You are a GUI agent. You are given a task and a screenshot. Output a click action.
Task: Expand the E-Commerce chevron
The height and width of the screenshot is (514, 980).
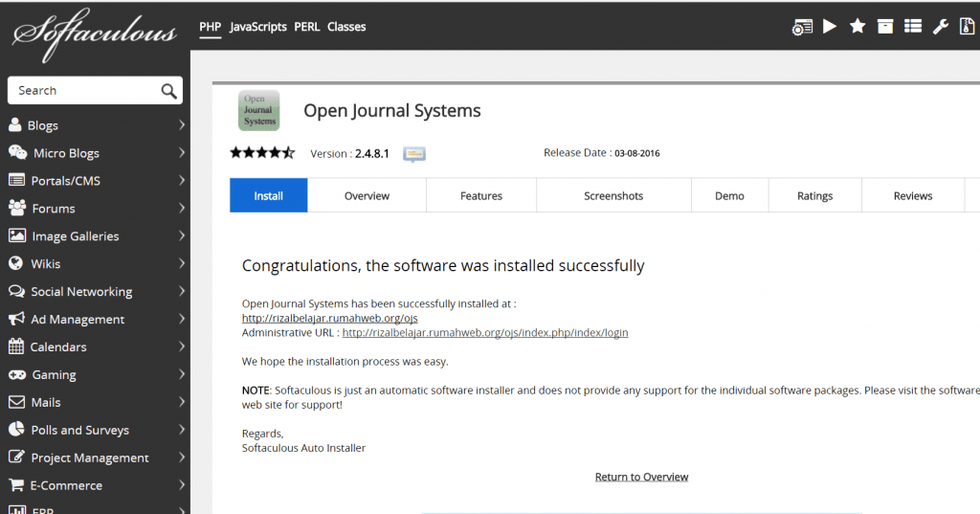181,484
